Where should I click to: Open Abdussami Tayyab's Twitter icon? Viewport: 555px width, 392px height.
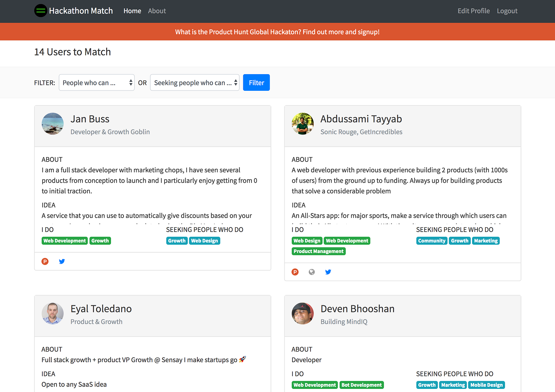point(328,272)
